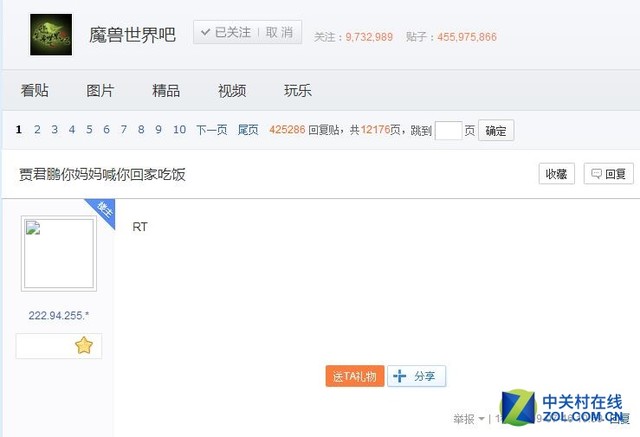Image resolution: width=640 pixels, height=437 pixels.
Task: Go to page 9 of the thread
Action: 158,130
